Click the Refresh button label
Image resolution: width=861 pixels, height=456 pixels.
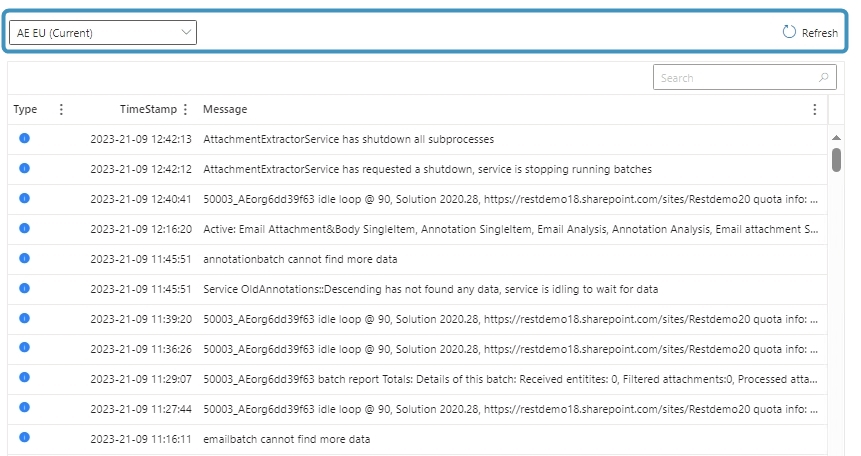tap(820, 33)
